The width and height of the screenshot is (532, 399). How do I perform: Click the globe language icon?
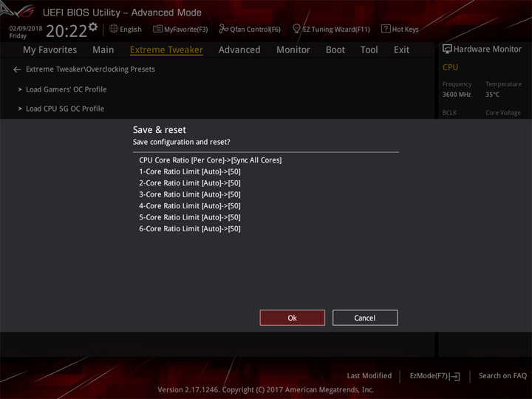[114, 29]
